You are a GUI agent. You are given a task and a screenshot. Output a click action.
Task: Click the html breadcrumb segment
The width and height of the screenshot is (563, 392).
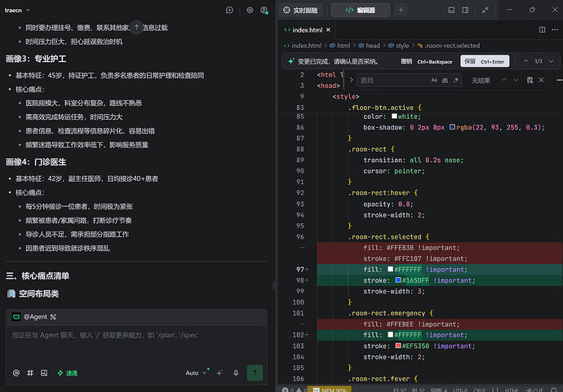[x=339, y=46]
